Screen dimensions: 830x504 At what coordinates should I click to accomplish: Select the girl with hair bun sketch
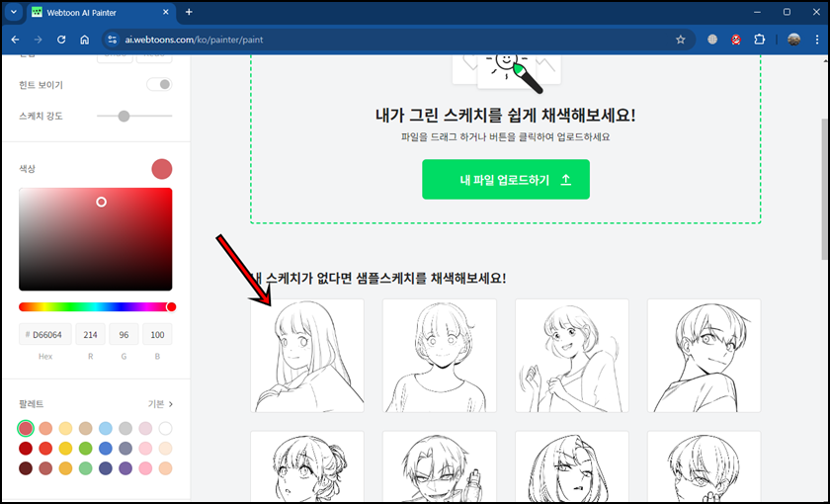pyautogui.click(x=307, y=466)
